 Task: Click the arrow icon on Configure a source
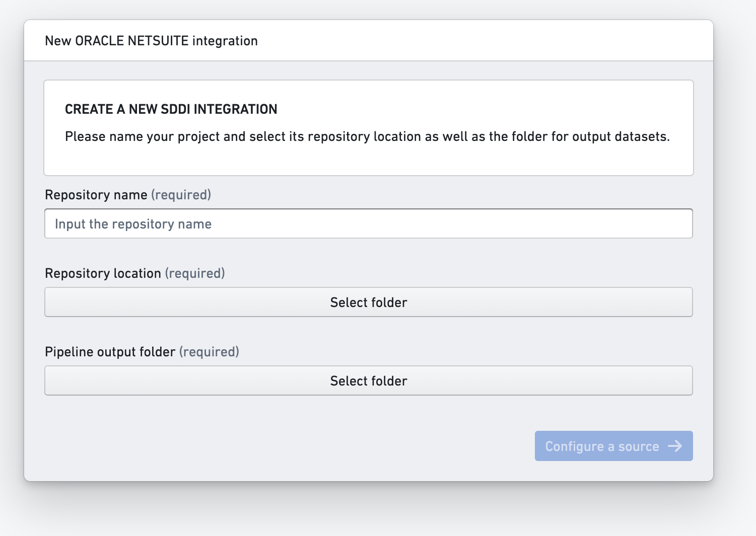coord(675,446)
